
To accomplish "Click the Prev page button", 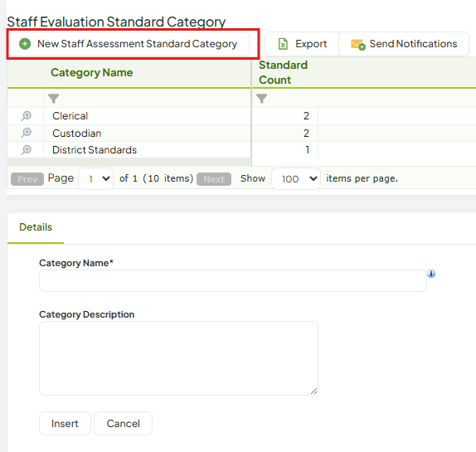I will click(x=27, y=179).
